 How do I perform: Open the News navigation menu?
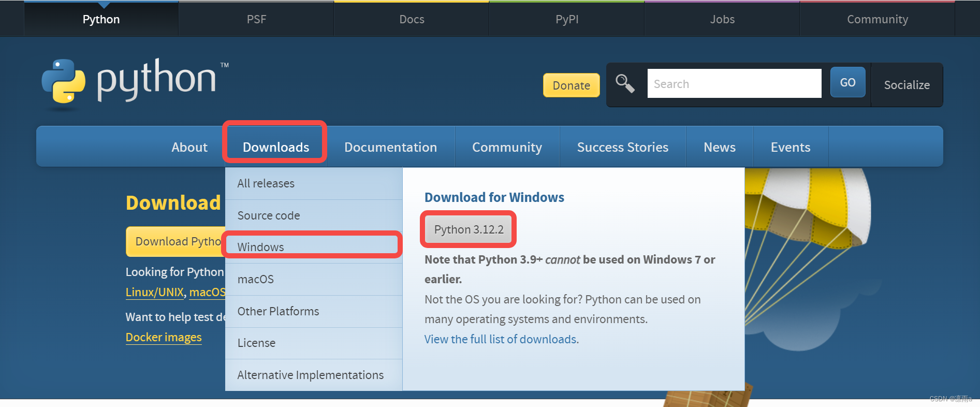pyautogui.click(x=719, y=147)
